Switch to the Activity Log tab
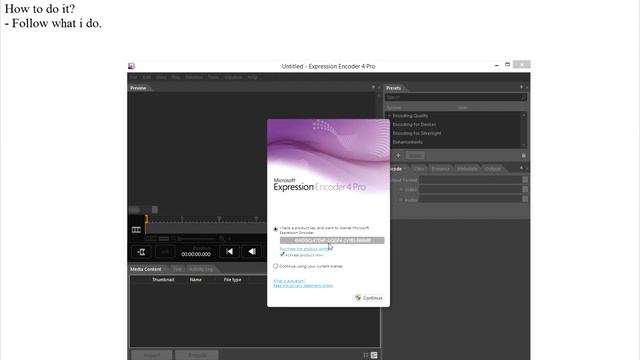Screen dimensions: 640x360 pyautogui.click(x=201, y=269)
